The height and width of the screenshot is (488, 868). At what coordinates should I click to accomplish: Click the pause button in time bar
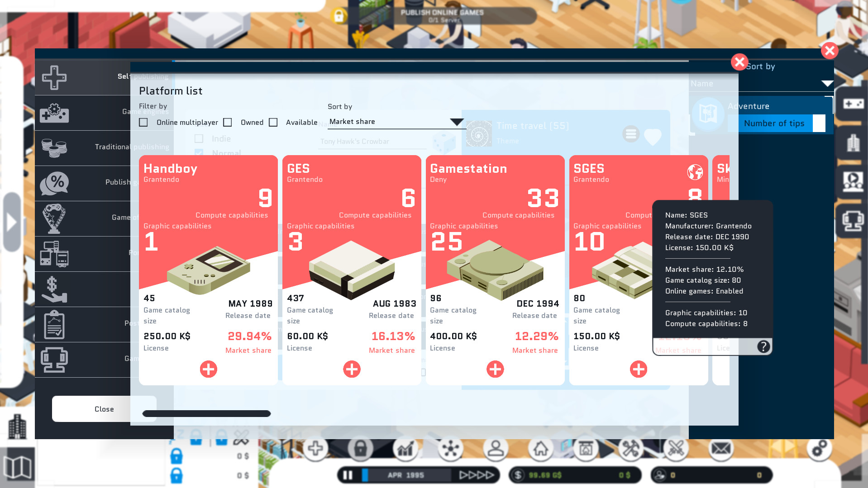pyautogui.click(x=348, y=475)
